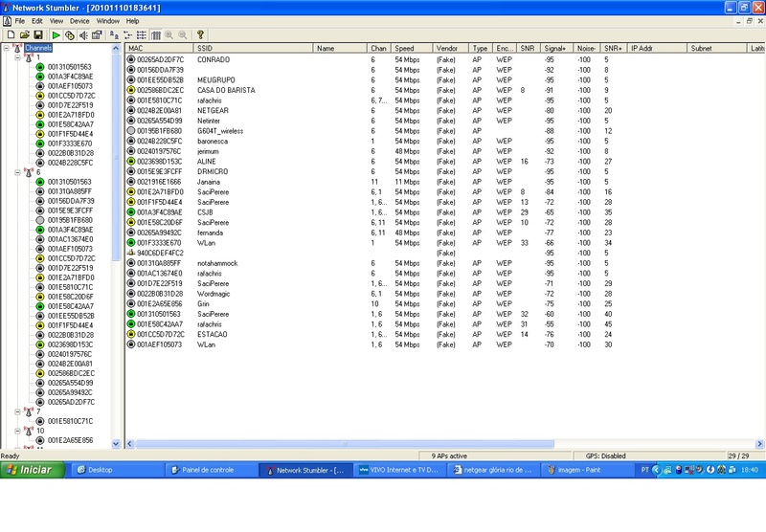Screen dimensions: 766x532
Task: Select tree item 001E5810C71C under channel 7
Action: [70, 421]
